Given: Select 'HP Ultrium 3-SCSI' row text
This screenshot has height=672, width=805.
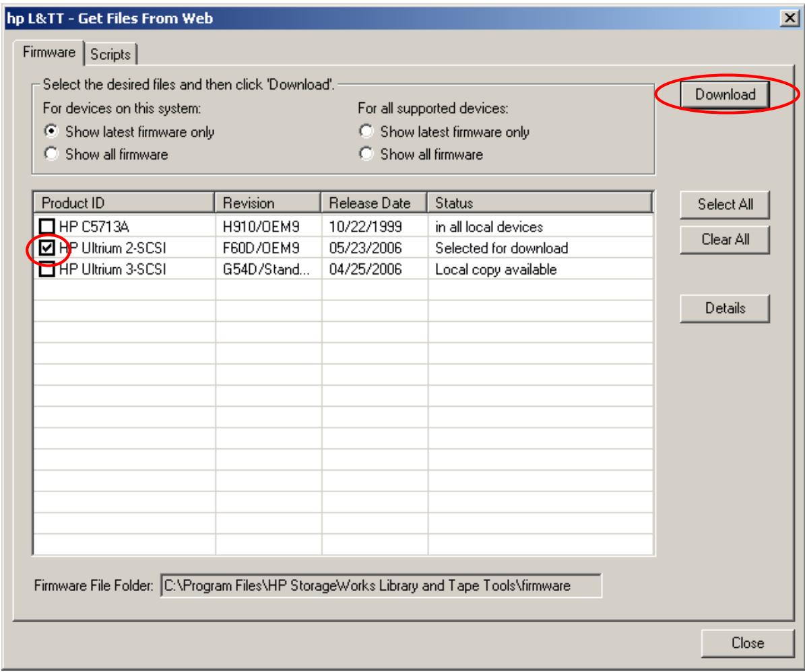Looking at the screenshot, I should pyautogui.click(x=112, y=269).
